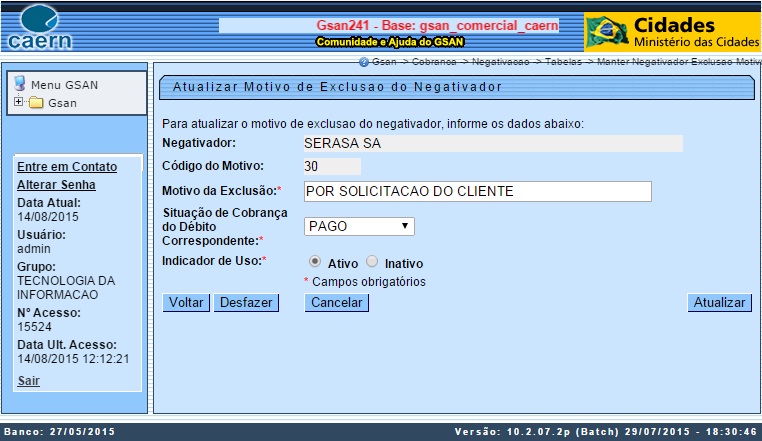Click the Atualizar Motivo de Exclusao title
This screenshot has width=762, height=441.
pos(337,87)
